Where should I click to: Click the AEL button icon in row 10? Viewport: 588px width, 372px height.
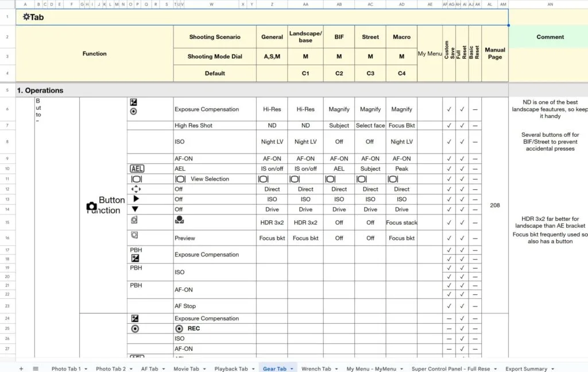137,168
